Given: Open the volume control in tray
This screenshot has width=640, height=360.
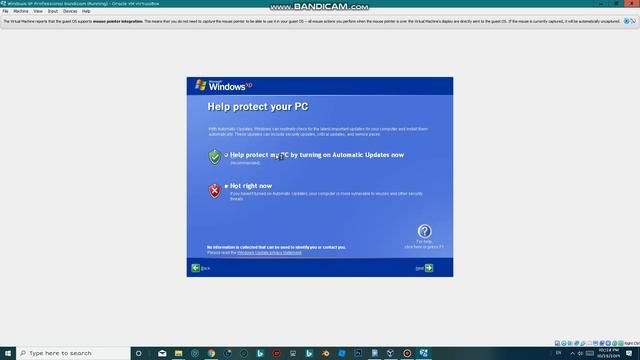Looking at the screenshot, I should pos(580,353).
